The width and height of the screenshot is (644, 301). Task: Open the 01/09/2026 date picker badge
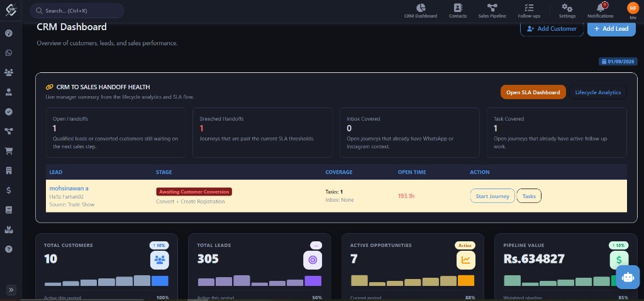point(618,62)
